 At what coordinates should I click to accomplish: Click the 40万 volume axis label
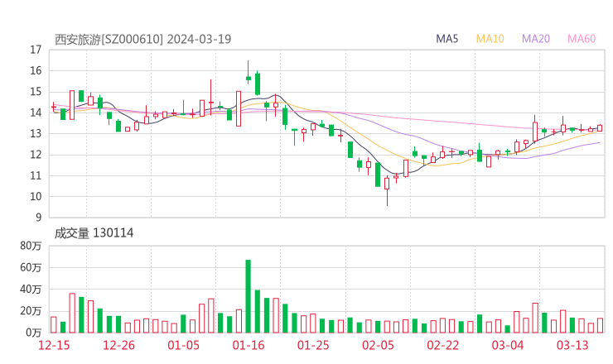(x=31, y=290)
